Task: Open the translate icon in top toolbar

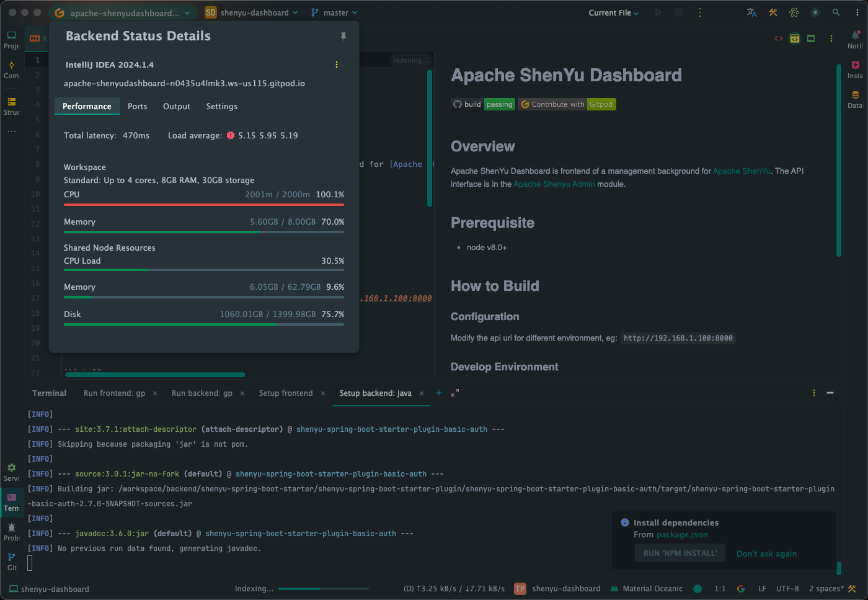Action: coord(751,12)
